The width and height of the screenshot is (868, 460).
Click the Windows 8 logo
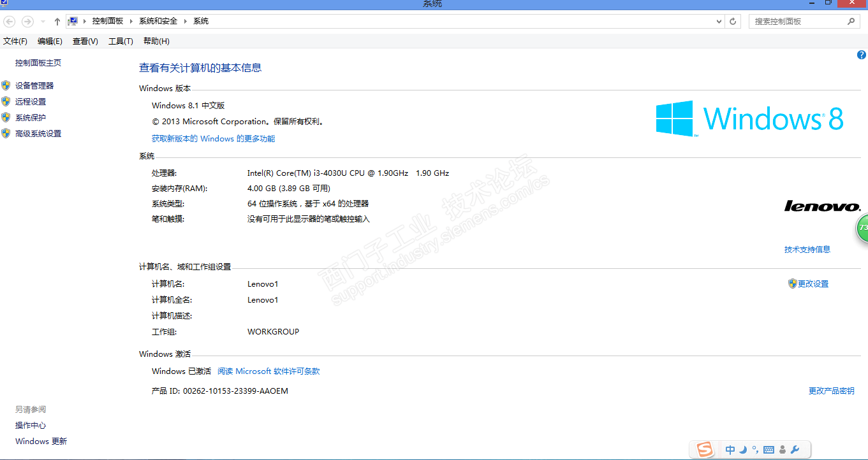pos(750,119)
